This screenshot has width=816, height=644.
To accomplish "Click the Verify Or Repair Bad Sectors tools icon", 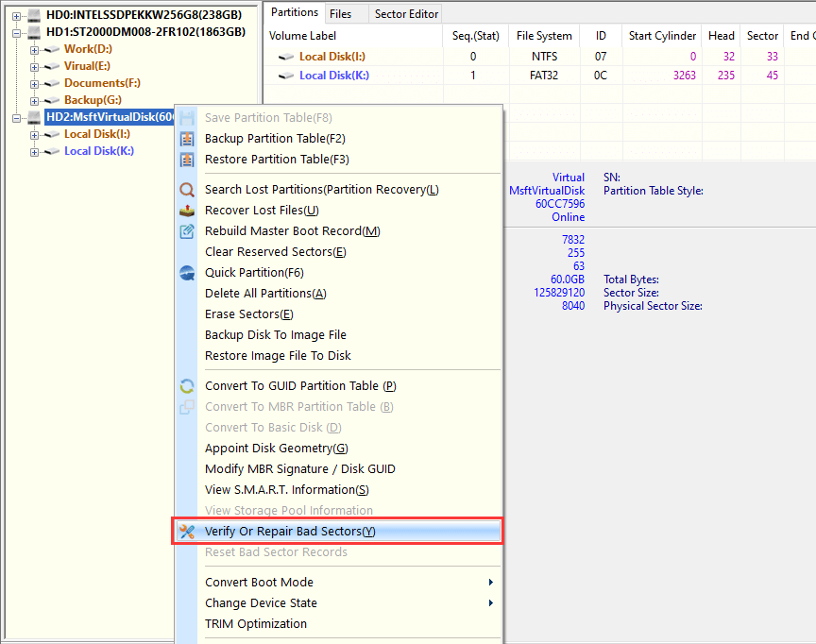I will pyautogui.click(x=187, y=532).
